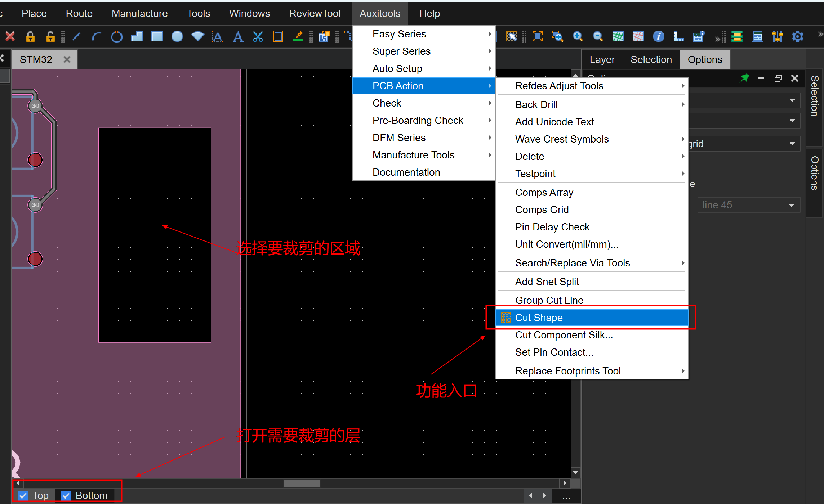824x504 pixels.
Task: Click the add circle tool icon
Action: coord(116,37)
